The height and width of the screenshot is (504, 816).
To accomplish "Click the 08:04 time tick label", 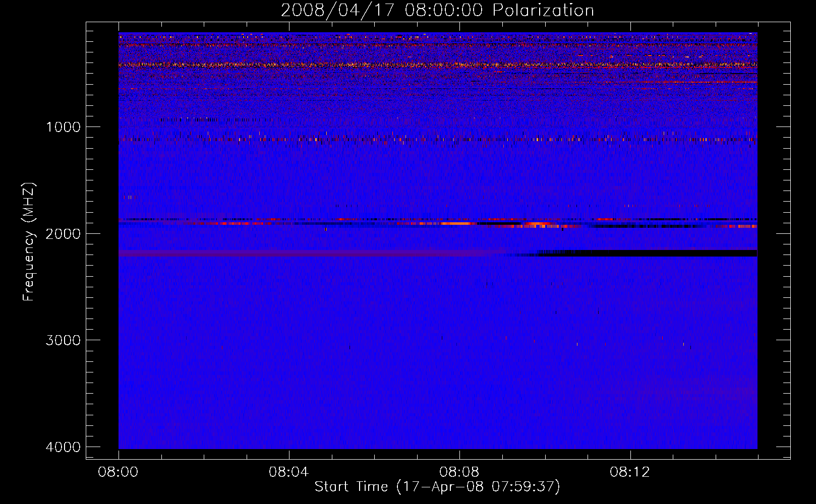I will 289,472.
